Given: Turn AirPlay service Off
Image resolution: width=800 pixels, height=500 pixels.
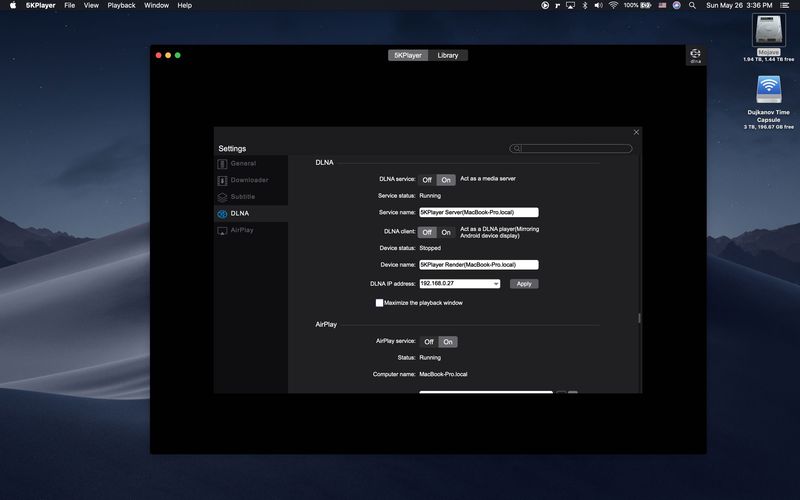Looking at the screenshot, I should [x=429, y=342].
